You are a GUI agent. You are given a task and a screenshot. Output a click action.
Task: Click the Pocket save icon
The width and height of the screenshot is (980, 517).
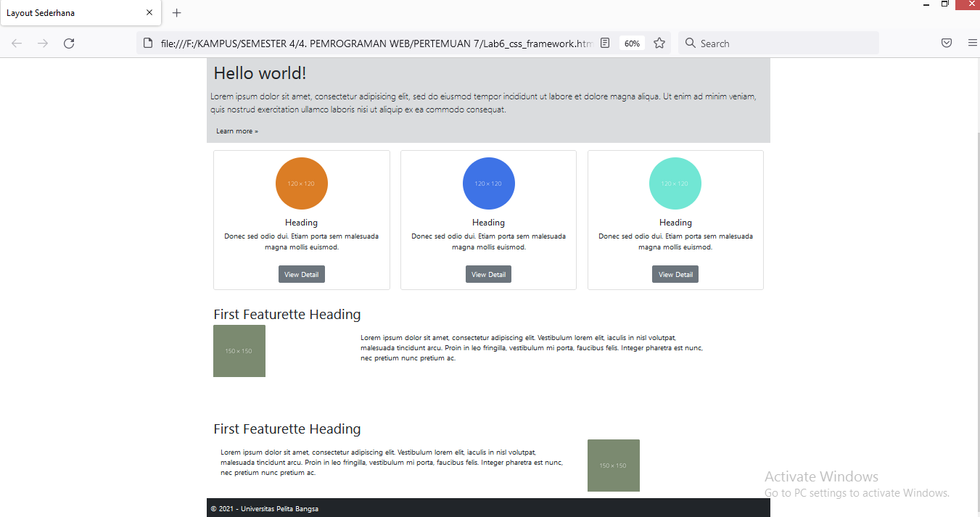pyautogui.click(x=946, y=43)
